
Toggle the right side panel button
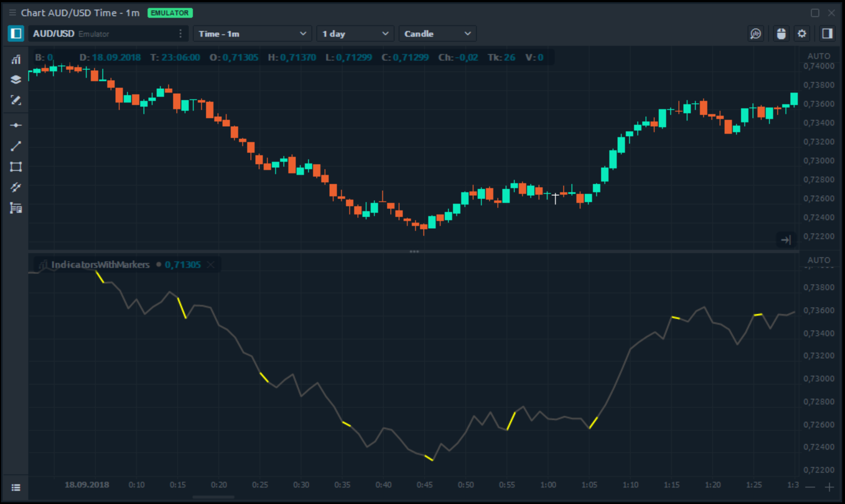[827, 34]
